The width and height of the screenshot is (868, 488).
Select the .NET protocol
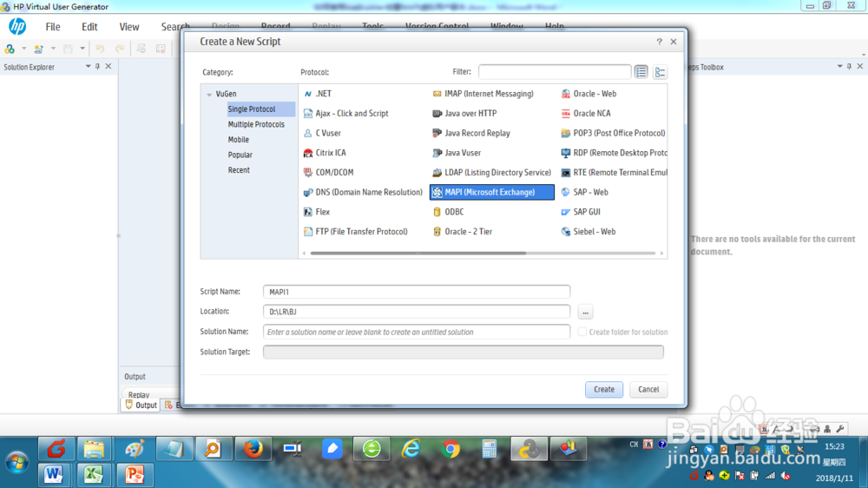coord(318,94)
